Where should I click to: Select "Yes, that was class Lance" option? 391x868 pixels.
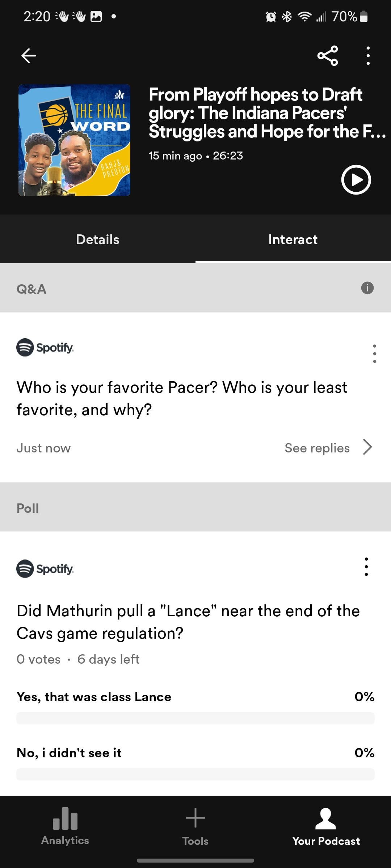click(94, 697)
